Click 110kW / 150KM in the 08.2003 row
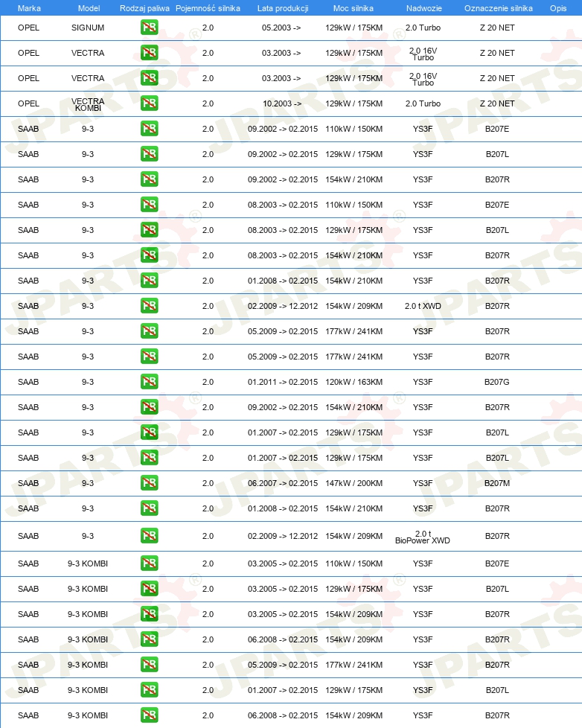This screenshot has width=582, height=728. pyautogui.click(x=354, y=204)
